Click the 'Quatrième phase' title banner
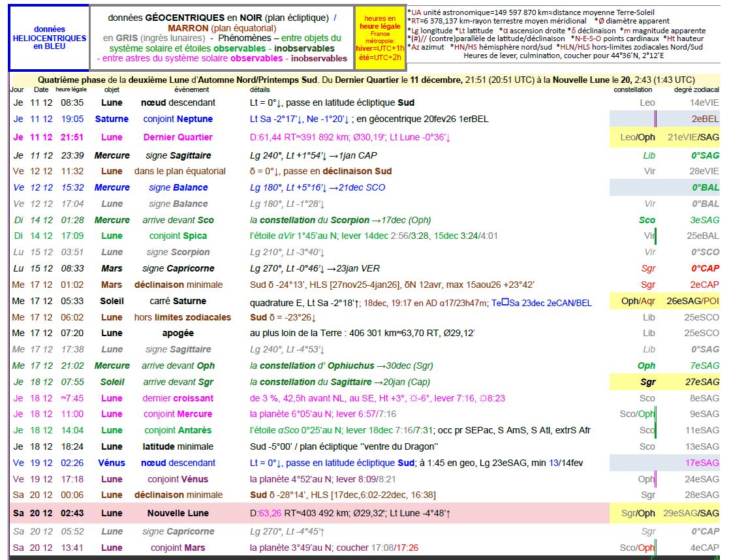Viewport: 729px width, 560px height. tap(365, 79)
